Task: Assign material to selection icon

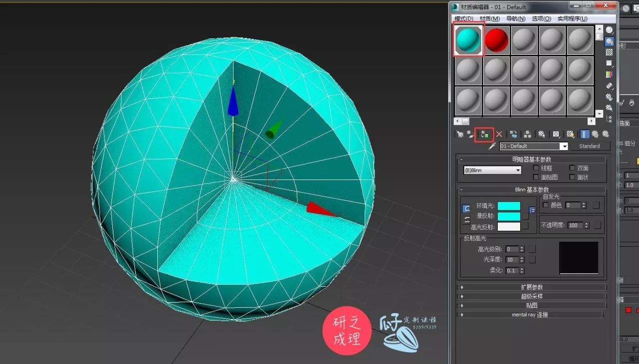Action: [484, 134]
